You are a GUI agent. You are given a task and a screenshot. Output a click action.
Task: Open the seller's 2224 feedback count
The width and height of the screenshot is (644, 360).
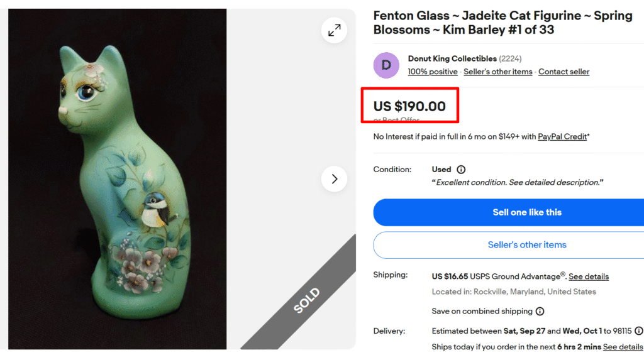[511, 59]
